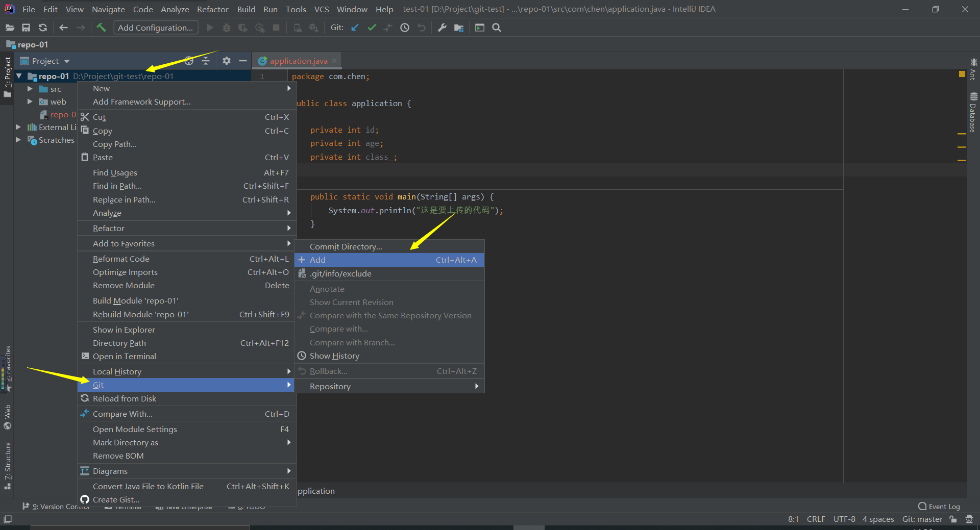Expand the External Libraries node
The image size is (980, 530).
18,127
